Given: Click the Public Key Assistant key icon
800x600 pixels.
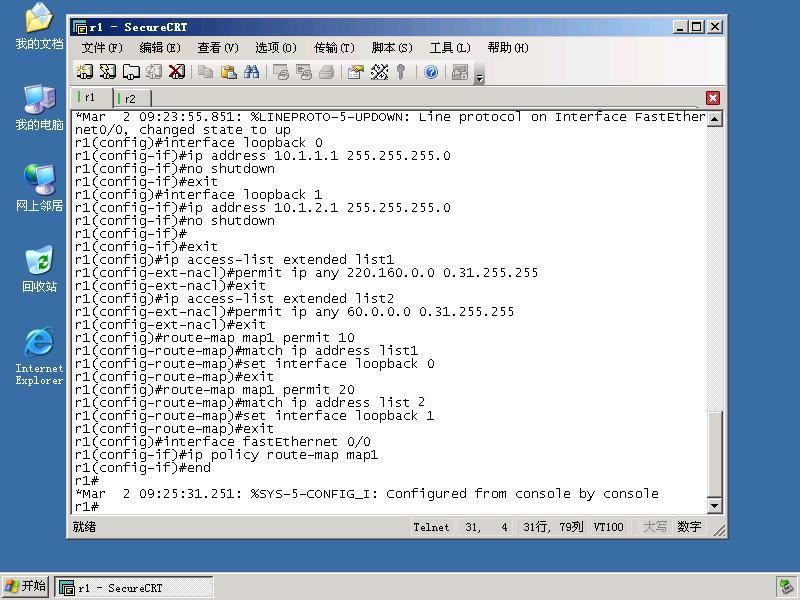Looking at the screenshot, I should click(x=401, y=72).
